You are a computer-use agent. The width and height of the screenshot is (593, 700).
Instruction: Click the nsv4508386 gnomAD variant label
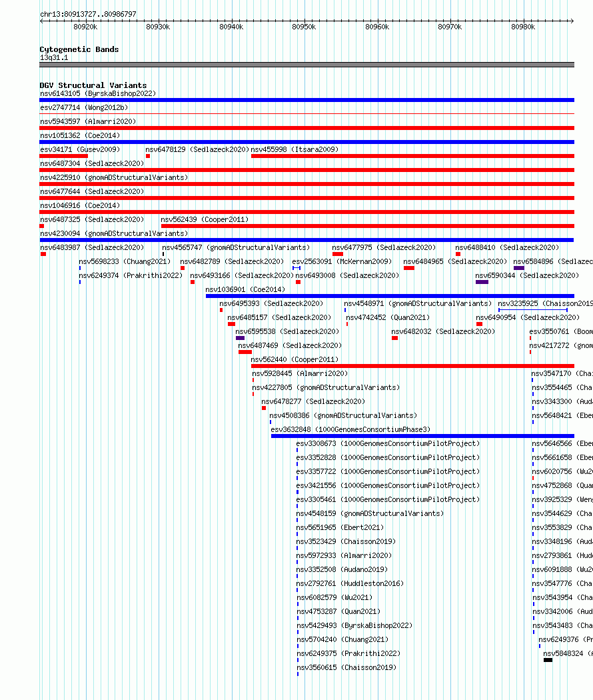click(x=343, y=415)
